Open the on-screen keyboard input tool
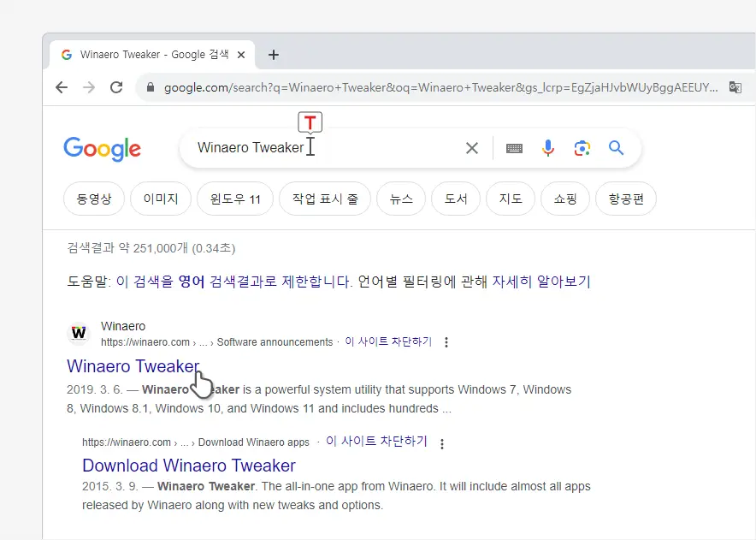Image resolution: width=756 pixels, height=540 pixels. point(514,148)
